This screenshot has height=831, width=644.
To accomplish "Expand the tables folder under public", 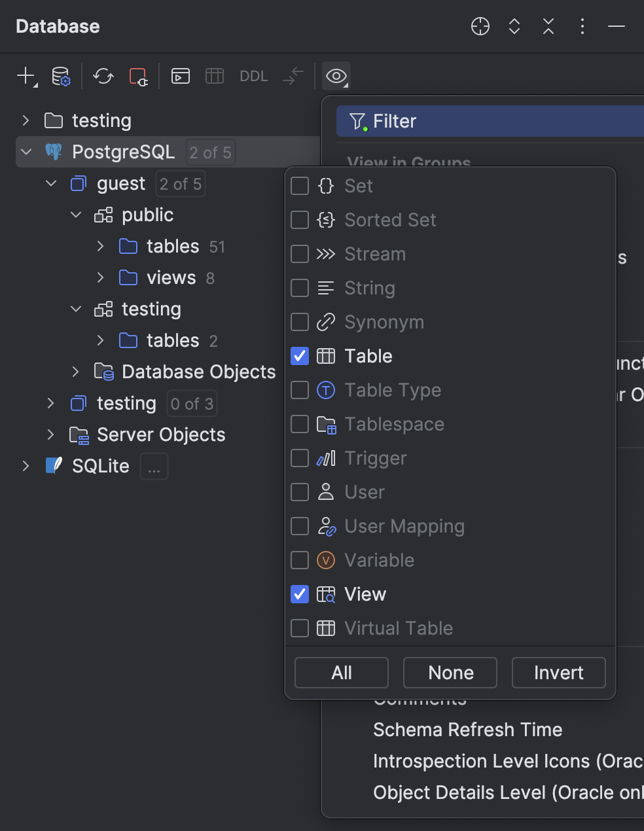I will [100, 247].
